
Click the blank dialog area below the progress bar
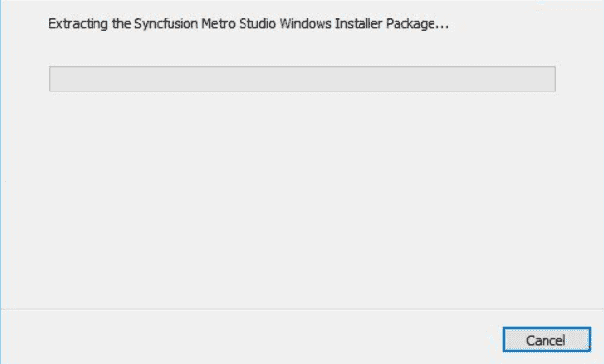(x=302, y=200)
